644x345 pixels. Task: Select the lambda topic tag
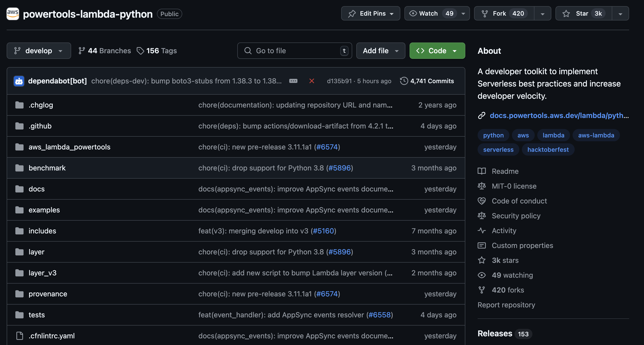(x=553, y=135)
